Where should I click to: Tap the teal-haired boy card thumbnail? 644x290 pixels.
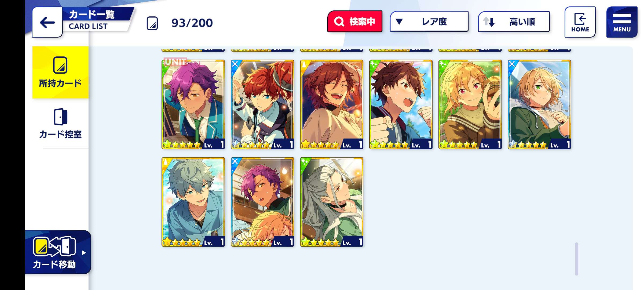point(193,202)
